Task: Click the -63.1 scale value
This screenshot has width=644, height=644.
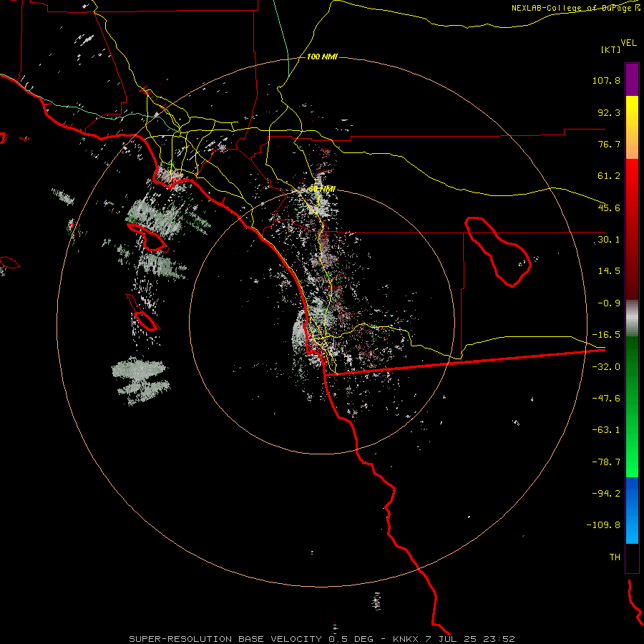Action: tap(606, 430)
